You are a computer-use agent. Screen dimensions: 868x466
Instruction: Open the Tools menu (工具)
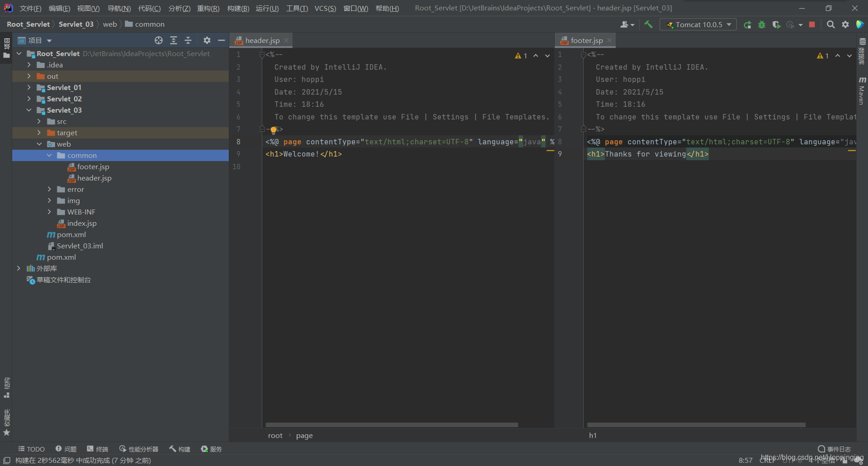297,8
